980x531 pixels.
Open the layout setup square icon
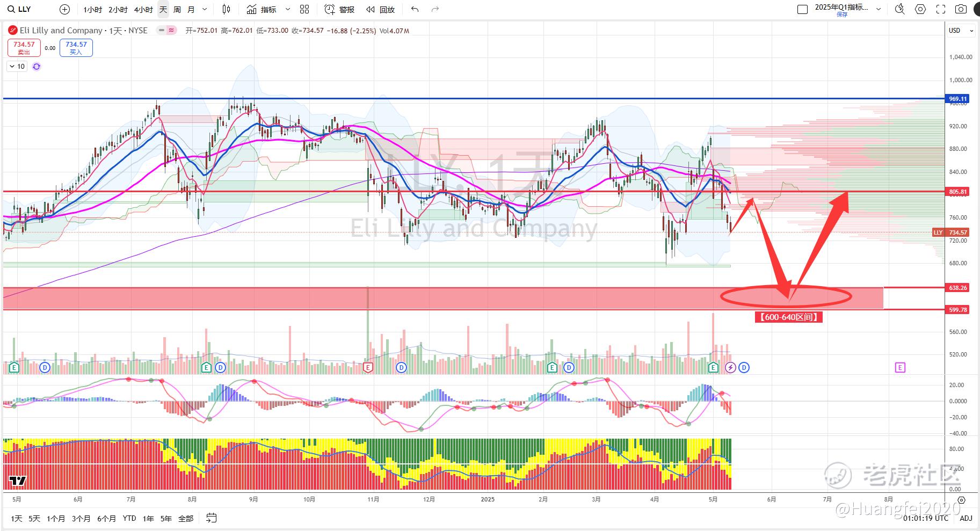click(x=802, y=9)
